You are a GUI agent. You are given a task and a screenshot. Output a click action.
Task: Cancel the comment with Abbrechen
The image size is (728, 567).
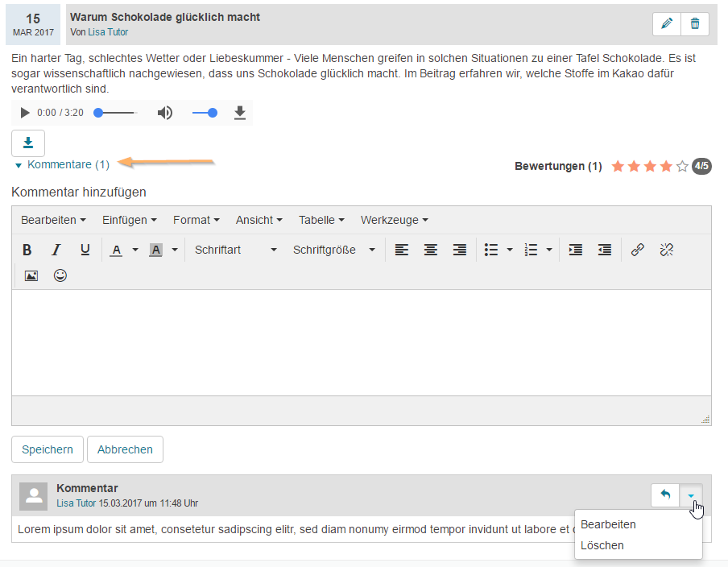pyautogui.click(x=125, y=449)
